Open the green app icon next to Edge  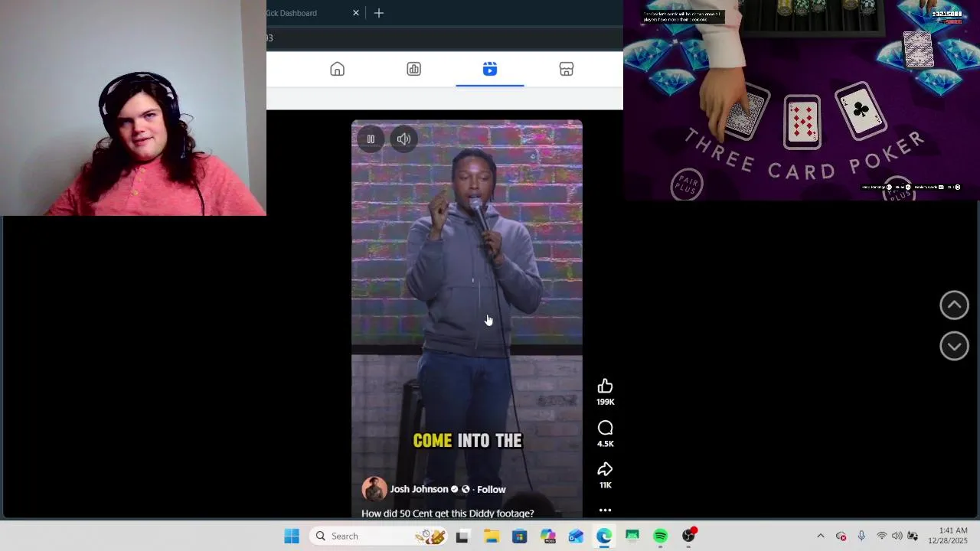(632, 536)
